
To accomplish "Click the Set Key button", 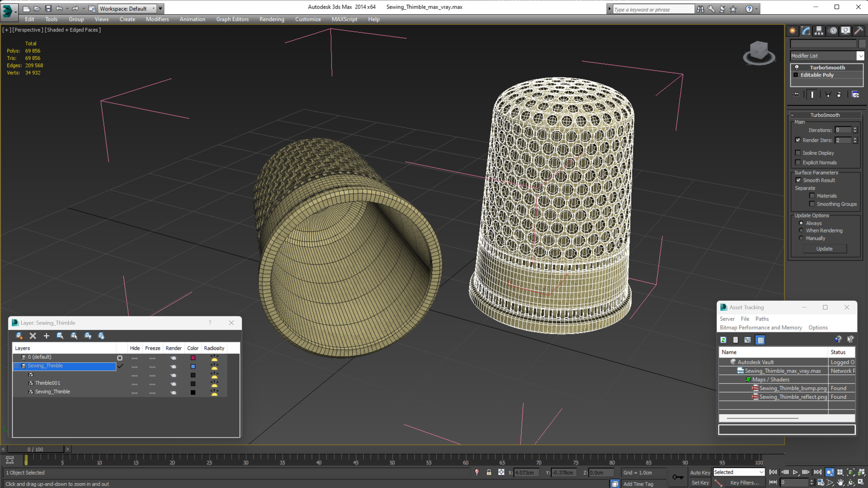I will pos(700,483).
